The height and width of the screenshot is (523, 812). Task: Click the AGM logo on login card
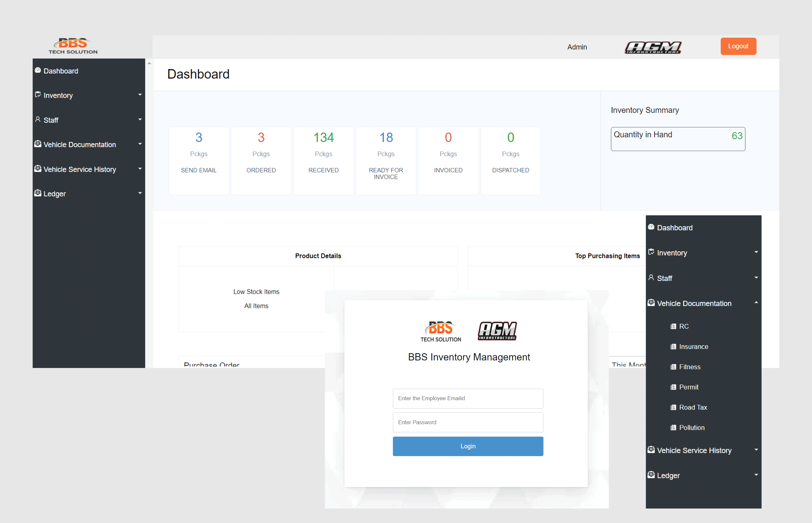point(497,331)
